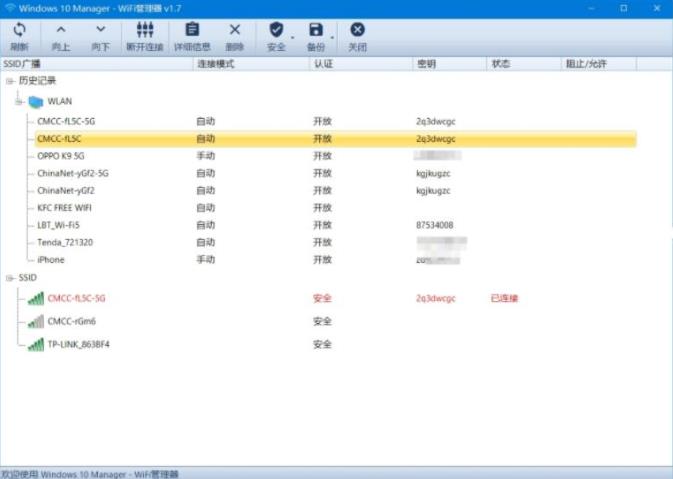Click the SSID tree label
Viewport: 673px width, 479px height.
tap(27, 278)
